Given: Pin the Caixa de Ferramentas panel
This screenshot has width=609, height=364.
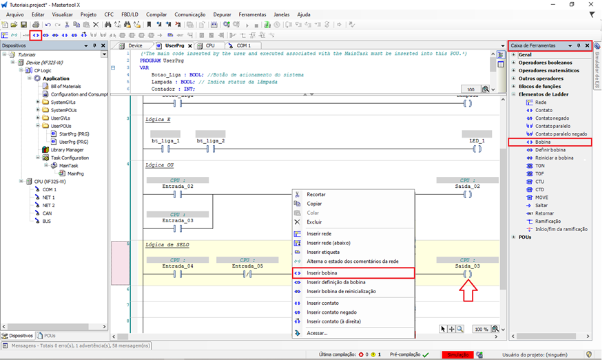Looking at the screenshot, I should pos(579,46).
